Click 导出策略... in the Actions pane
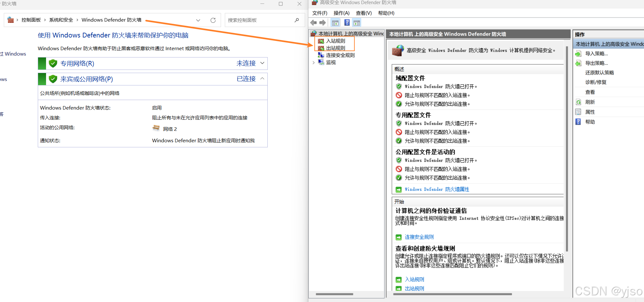Viewport: 644px width, 302px height. pyautogui.click(x=596, y=63)
